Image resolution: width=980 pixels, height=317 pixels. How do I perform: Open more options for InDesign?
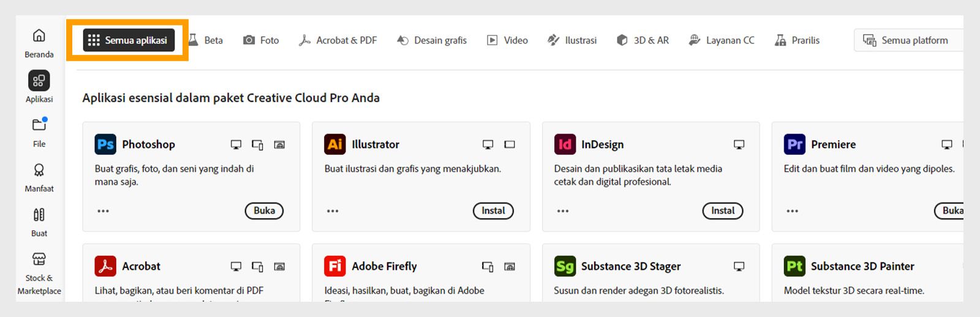click(563, 211)
